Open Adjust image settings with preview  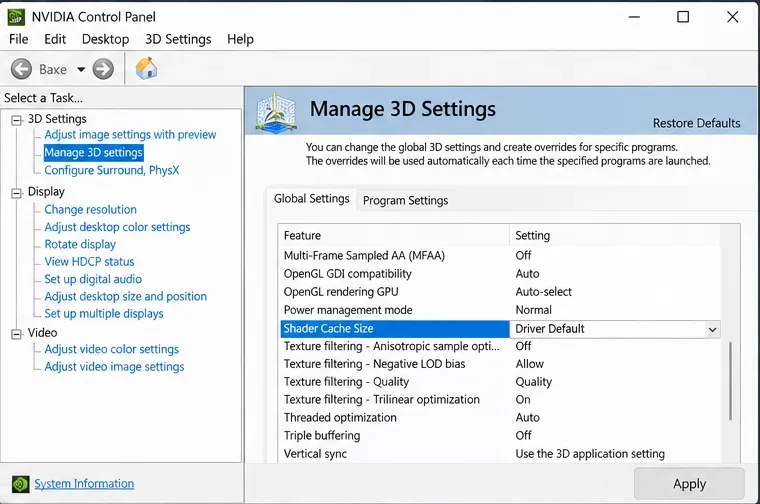pyautogui.click(x=130, y=135)
